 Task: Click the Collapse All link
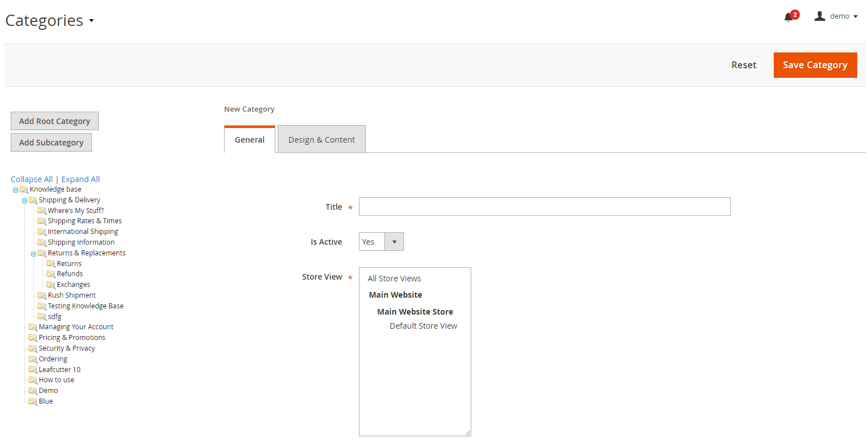pos(32,179)
